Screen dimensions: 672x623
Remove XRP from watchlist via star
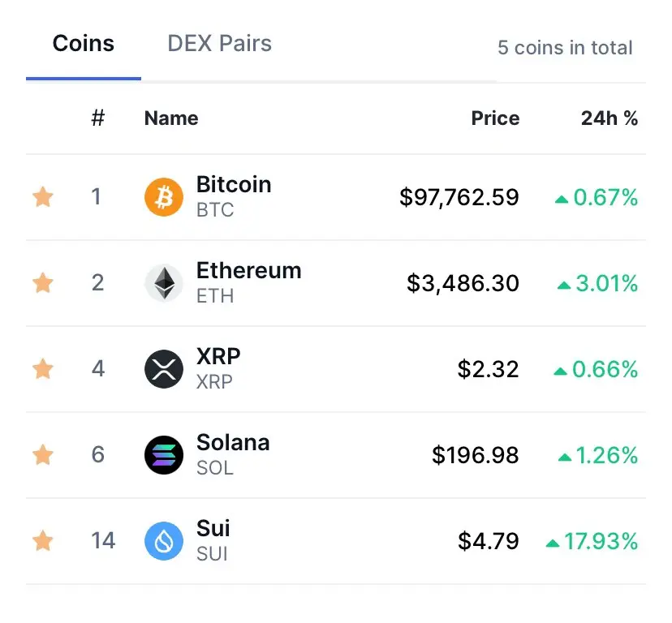(43, 369)
